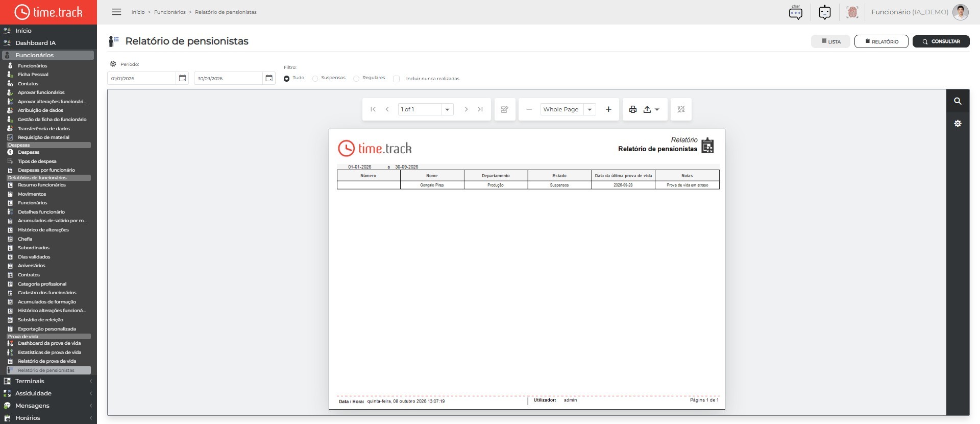Switch to LISTA view button
The image size is (980, 424).
click(x=830, y=41)
